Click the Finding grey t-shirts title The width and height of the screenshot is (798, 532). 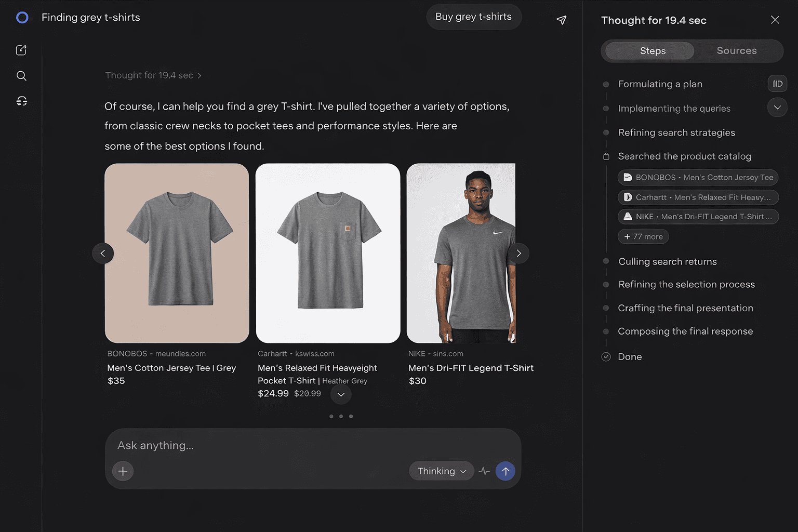click(x=91, y=17)
